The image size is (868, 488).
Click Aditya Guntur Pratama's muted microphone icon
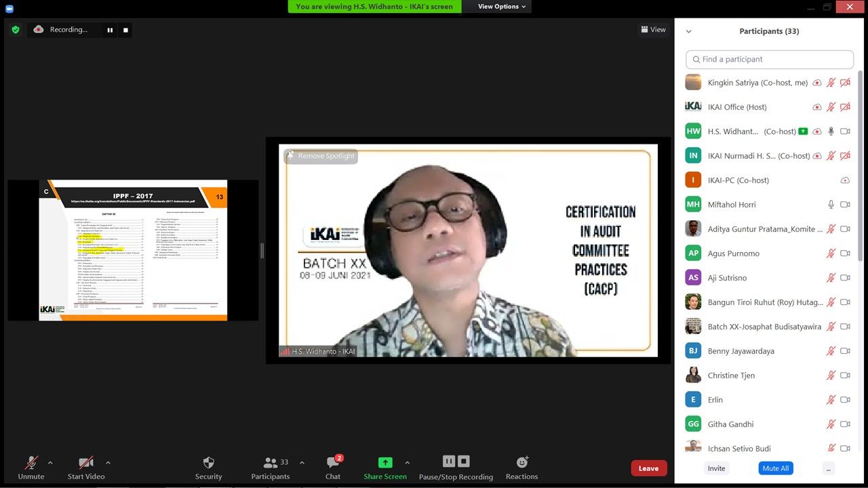pyautogui.click(x=831, y=229)
